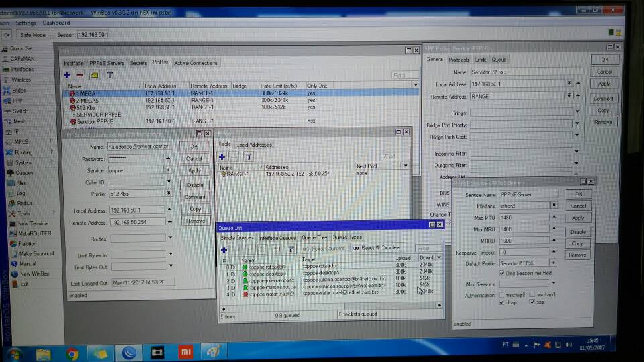Click Copy in PPP Profile window
Screen dimensions: 644x362
point(603,111)
